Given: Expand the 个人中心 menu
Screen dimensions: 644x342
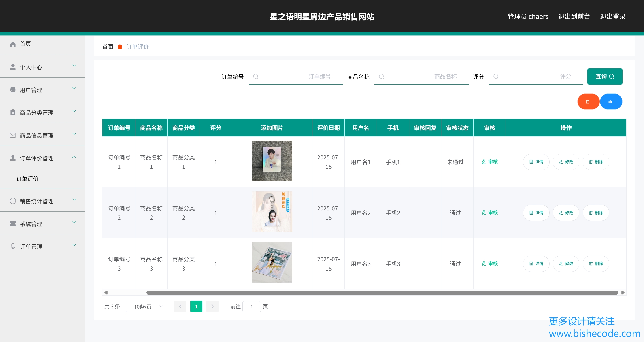Looking at the screenshot, I should (x=42, y=67).
